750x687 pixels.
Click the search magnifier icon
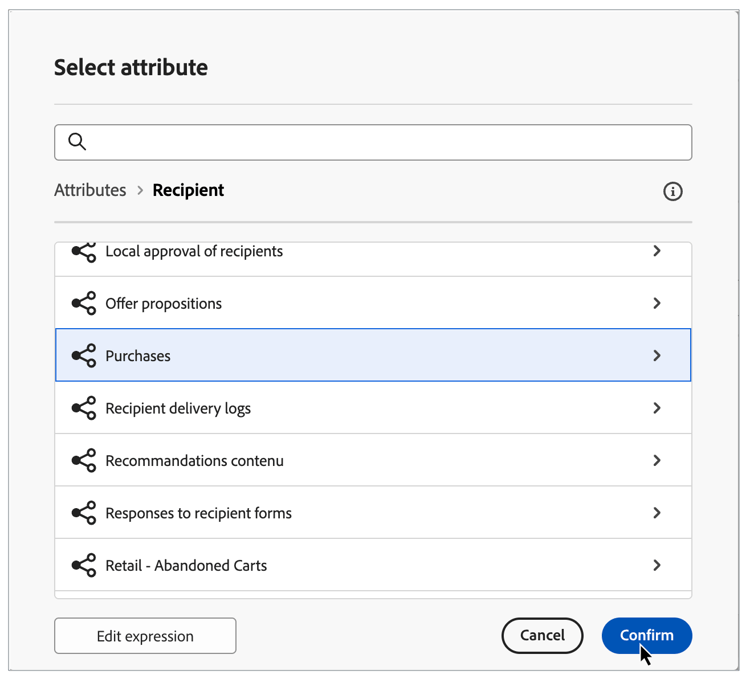pyautogui.click(x=77, y=142)
